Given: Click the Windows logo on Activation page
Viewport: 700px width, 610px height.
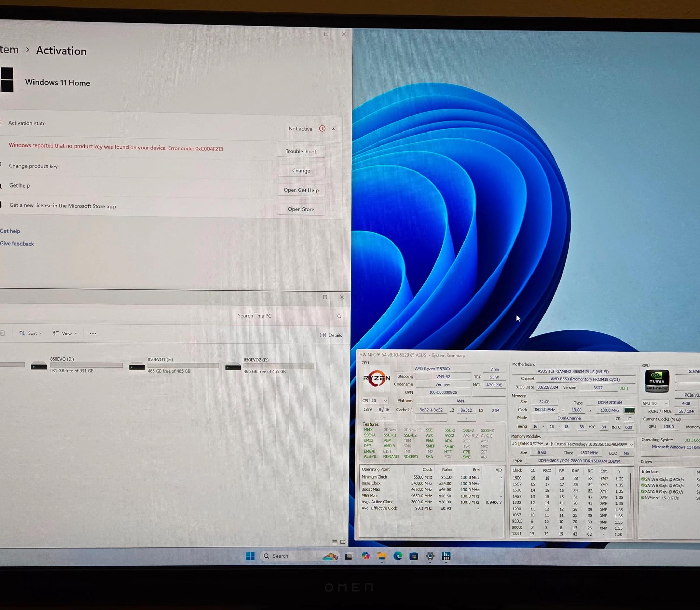Looking at the screenshot, I should pyautogui.click(x=6, y=80).
